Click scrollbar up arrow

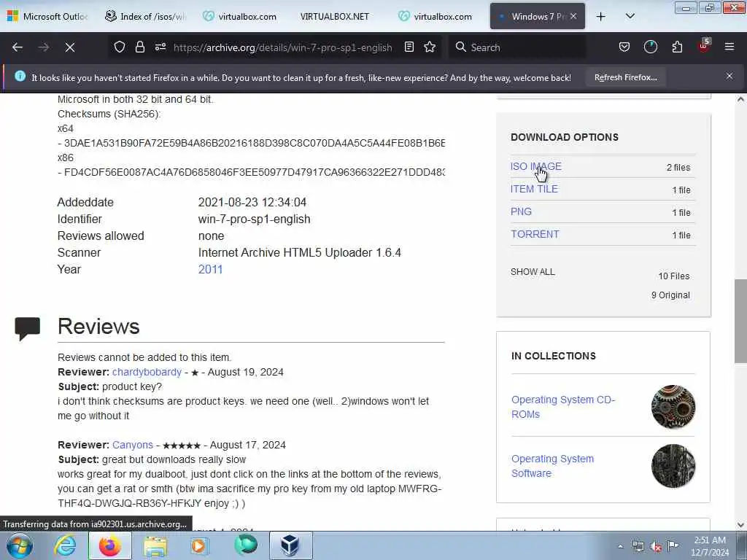click(740, 99)
